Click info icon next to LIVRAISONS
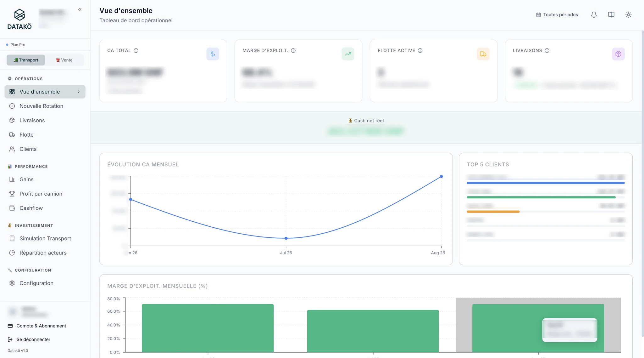Image resolution: width=644 pixels, height=358 pixels. coord(547,50)
